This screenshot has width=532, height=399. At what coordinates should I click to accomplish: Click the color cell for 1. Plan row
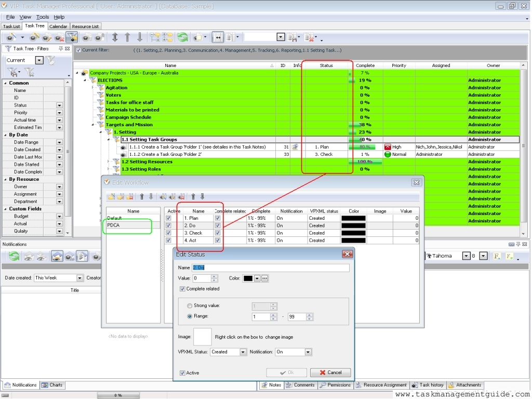coord(353,218)
